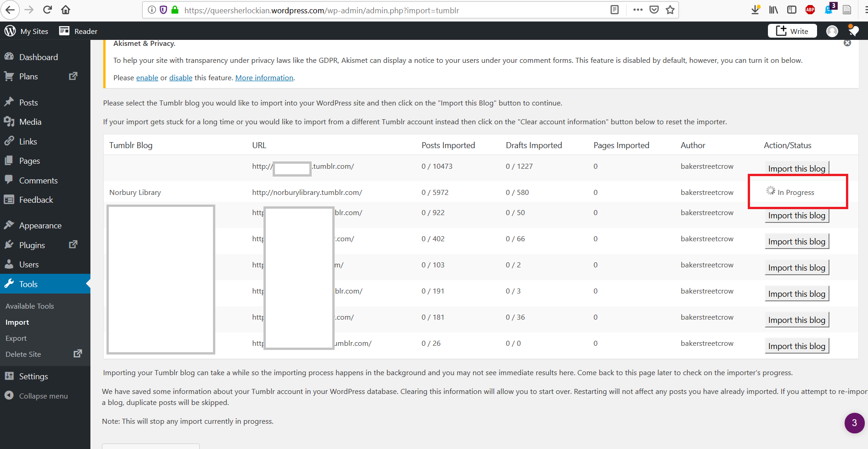
Task: Click the purple help badge showing 3
Action: click(x=854, y=423)
